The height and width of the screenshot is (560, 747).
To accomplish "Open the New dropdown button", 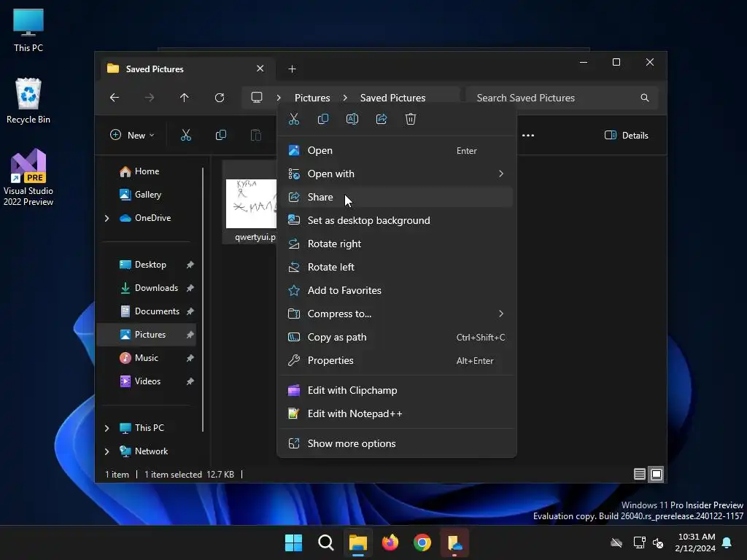I will coord(132,135).
